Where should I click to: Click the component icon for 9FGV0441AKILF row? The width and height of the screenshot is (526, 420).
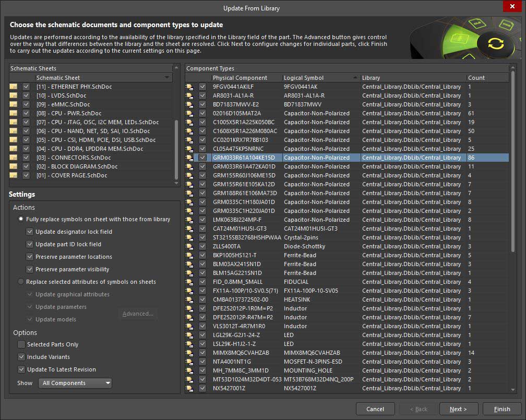pyautogui.click(x=189, y=87)
